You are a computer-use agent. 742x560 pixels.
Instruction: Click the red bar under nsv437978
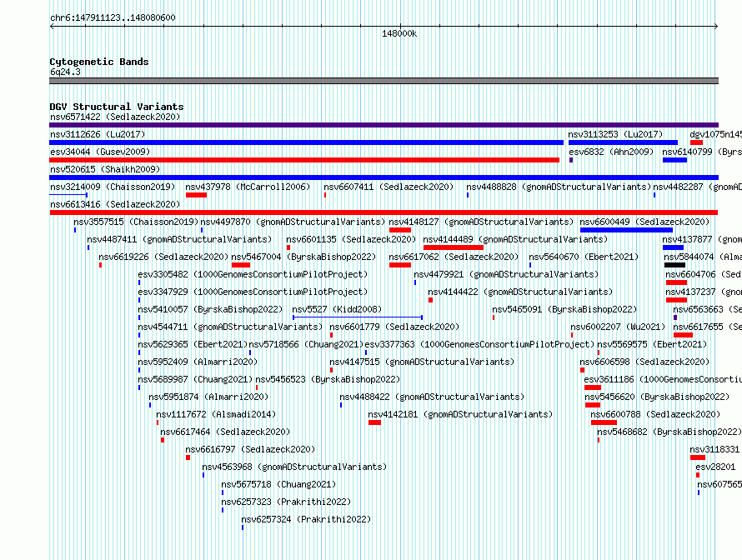(x=197, y=195)
